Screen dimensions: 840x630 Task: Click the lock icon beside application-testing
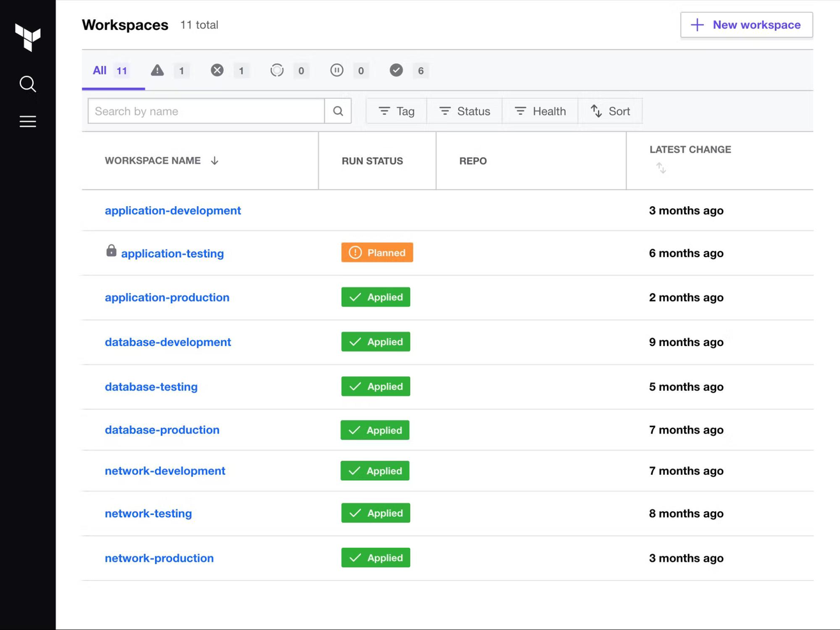coord(111,251)
